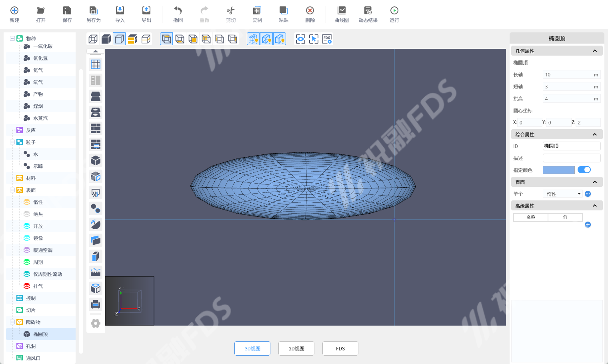Save the project with 保存 icon
Screen dimensions: 608x364
coord(67,11)
